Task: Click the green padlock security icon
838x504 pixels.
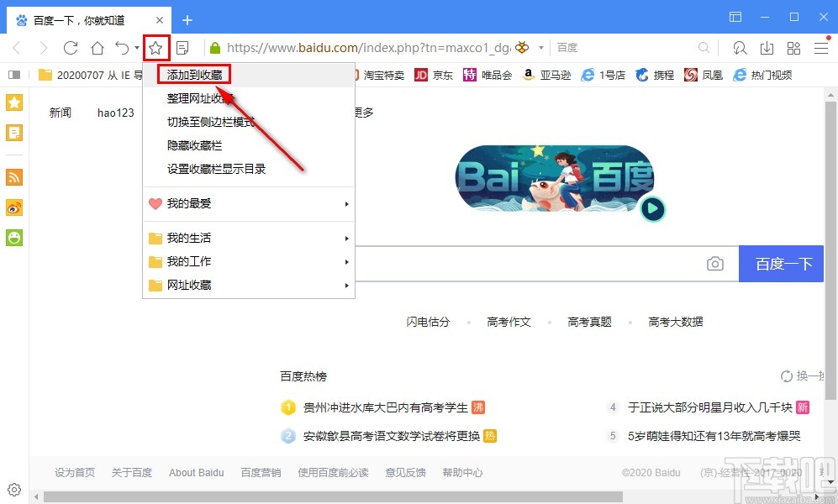Action: click(215, 48)
